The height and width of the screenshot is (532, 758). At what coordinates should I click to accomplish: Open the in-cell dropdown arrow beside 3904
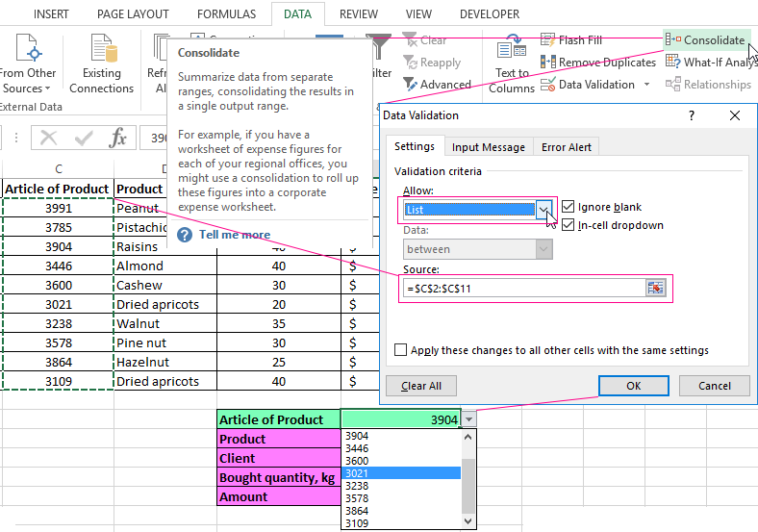click(468, 419)
